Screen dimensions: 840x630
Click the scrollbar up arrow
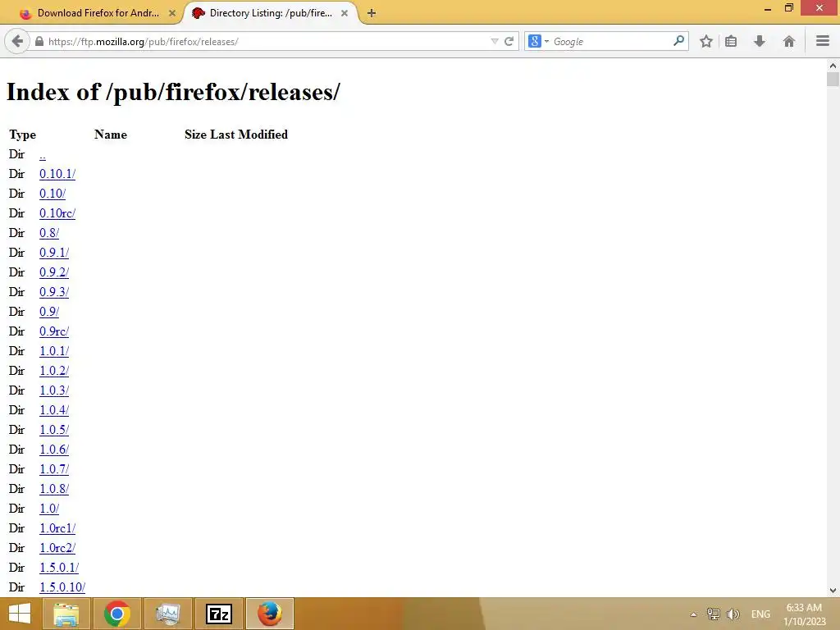pos(833,66)
